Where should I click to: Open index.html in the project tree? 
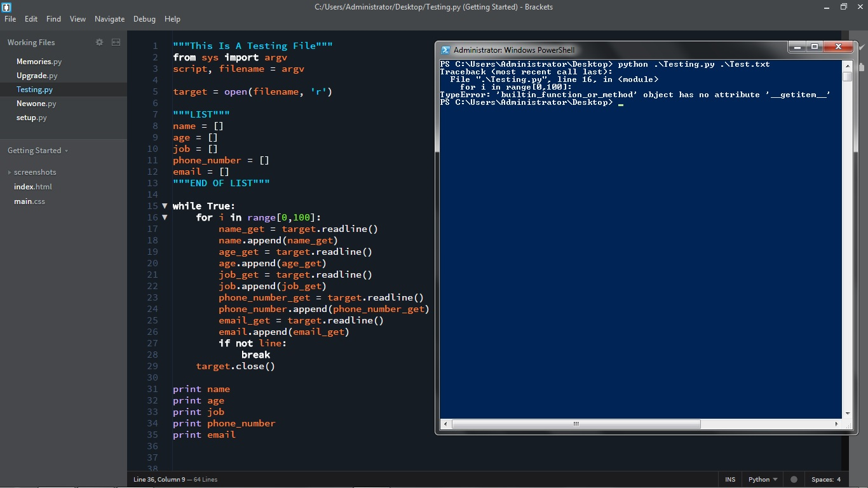[33, 187]
